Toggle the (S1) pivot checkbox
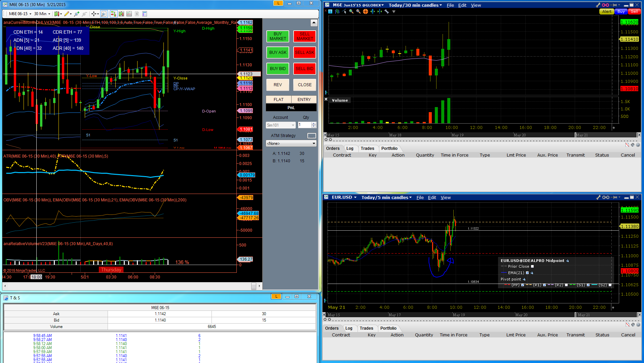This screenshot has height=363, width=644. tap(588, 285)
